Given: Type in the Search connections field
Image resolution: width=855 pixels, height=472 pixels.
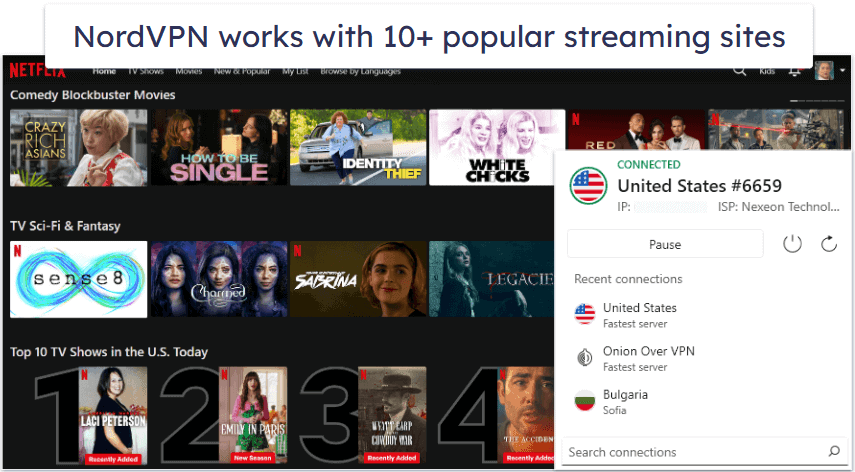Looking at the screenshot, I should click(690, 452).
